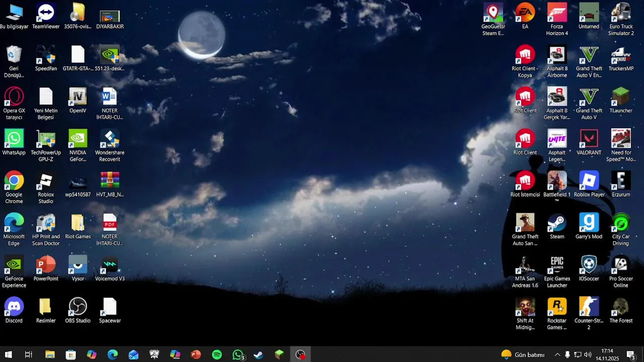Select The Forest desktop shortcut
This screenshot has width=644, height=362.
click(621, 310)
